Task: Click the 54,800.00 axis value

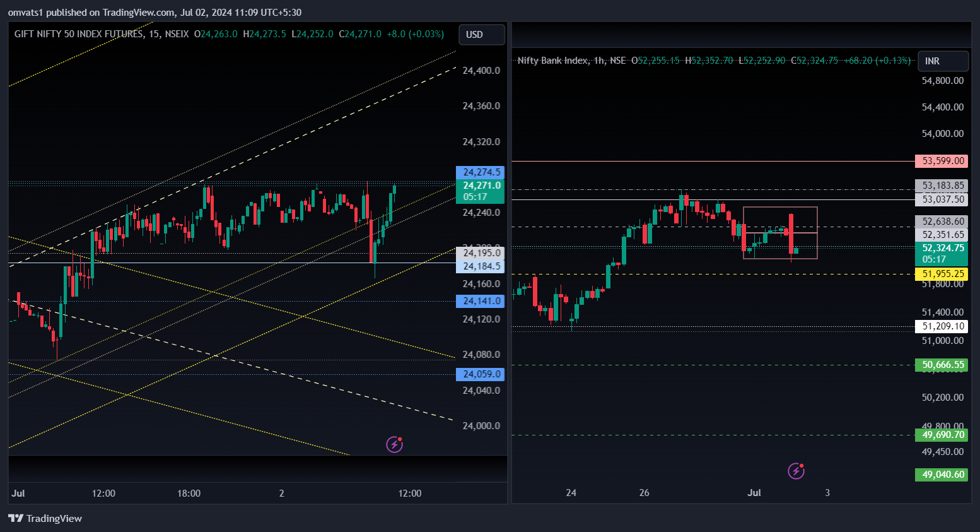Action: 943,81
